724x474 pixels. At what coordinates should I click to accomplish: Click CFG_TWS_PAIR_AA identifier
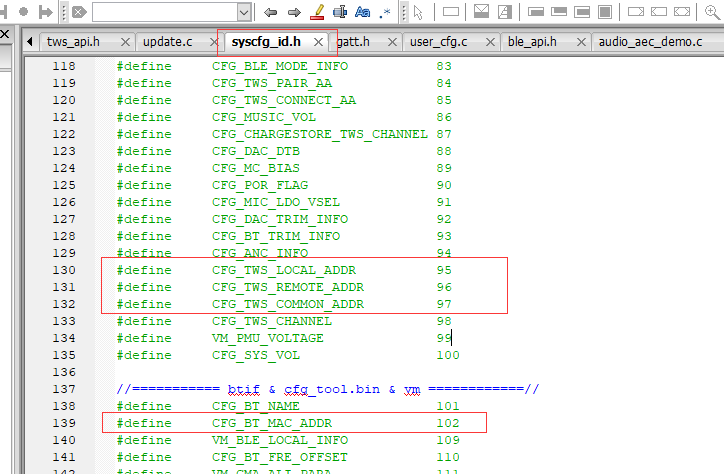(272, 83)
